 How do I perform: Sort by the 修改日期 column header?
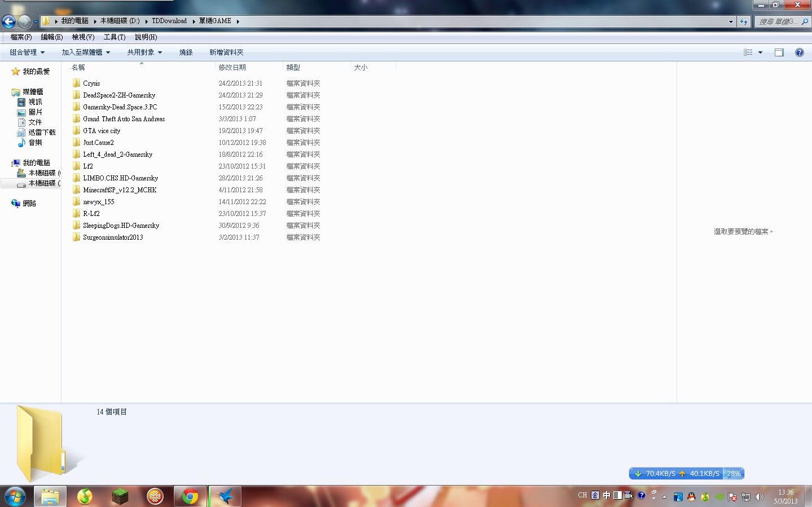point(232,68)
